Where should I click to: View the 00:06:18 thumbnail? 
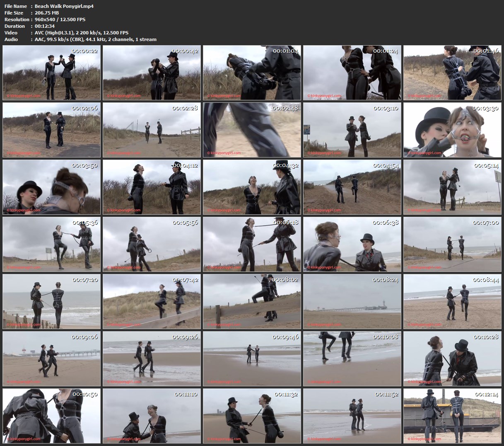(252, 244)
